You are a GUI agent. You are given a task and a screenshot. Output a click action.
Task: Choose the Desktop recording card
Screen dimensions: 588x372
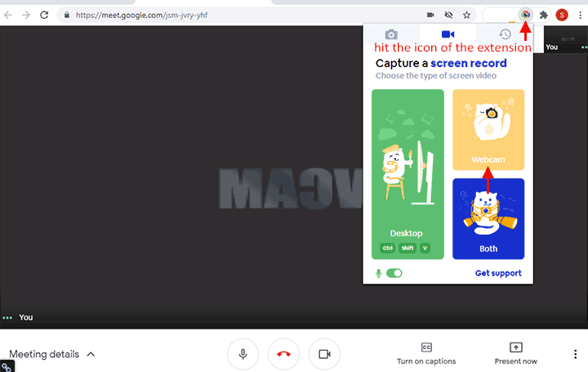tap(408, 174)
